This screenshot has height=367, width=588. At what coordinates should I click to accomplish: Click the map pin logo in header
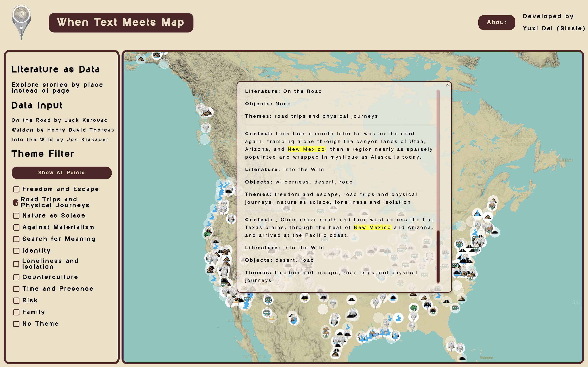point(21,22)
